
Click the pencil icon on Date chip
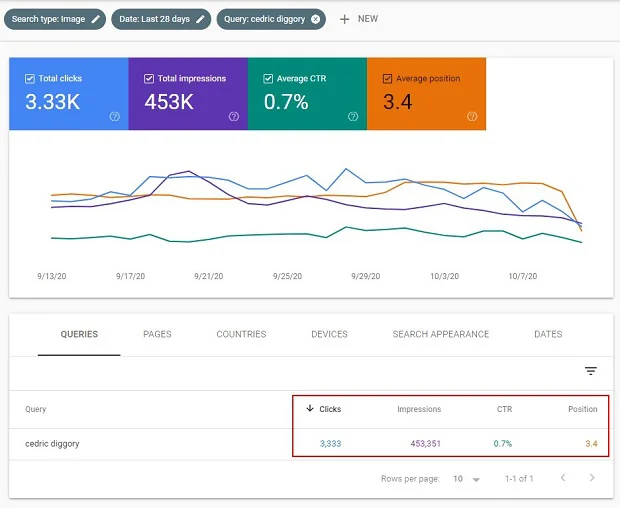(200, 19)
